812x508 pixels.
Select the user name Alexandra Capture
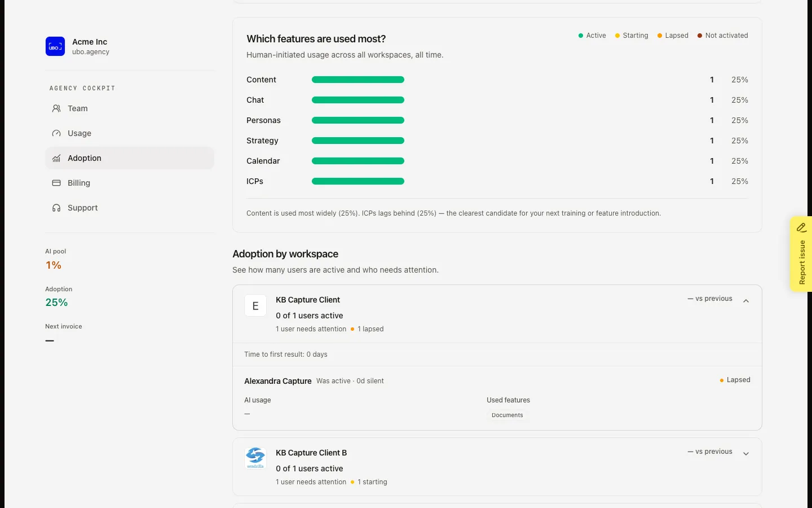click(278, 381)
